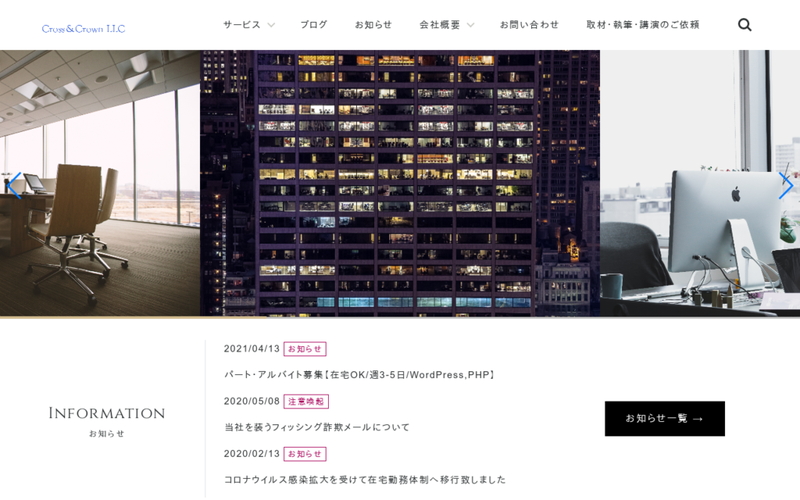Open フィッシング詐欺メール news article
This screenshot has height=500, width=800.
pos(317,427)
